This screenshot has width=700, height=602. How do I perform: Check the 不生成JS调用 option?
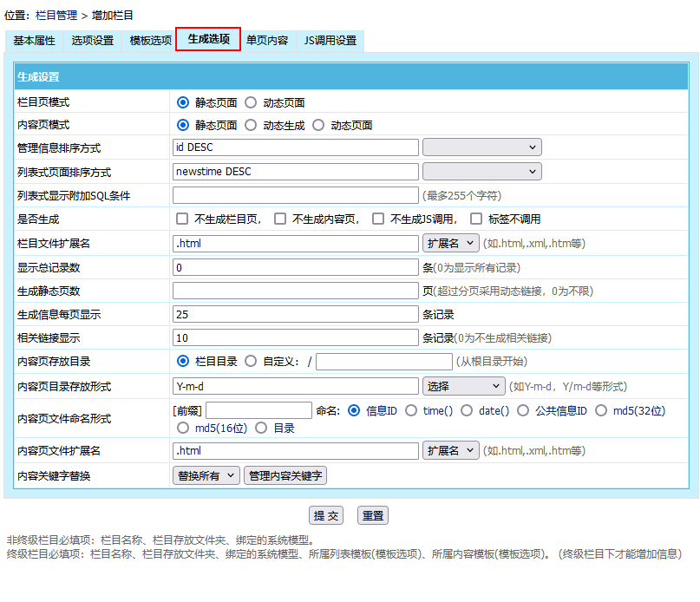378,219
